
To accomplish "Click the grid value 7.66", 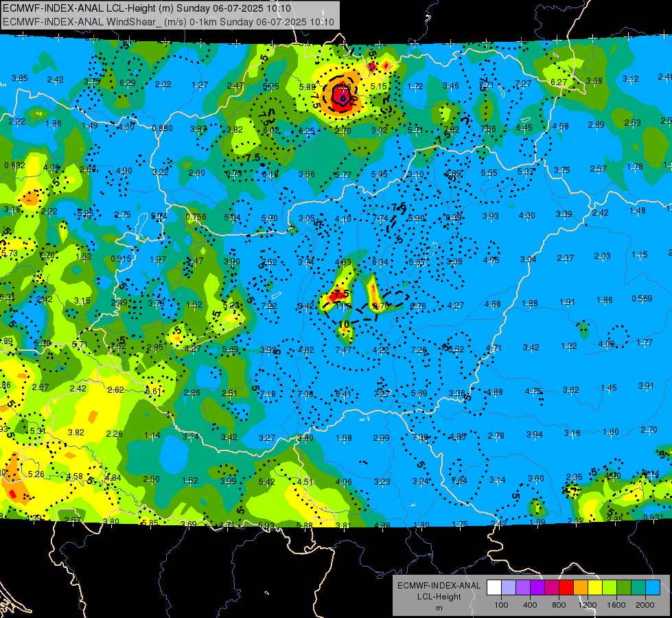I will click(x=488, y=128).
